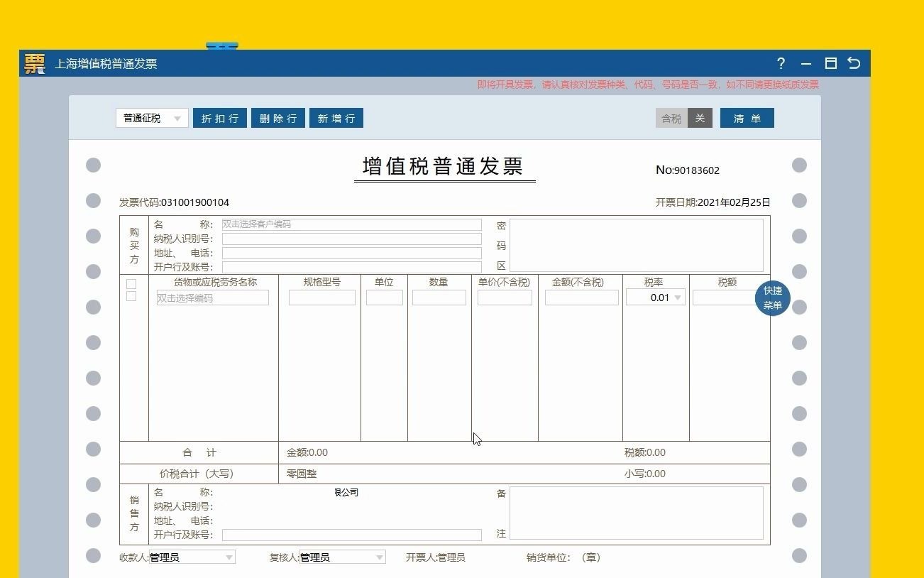Click the 单价(不含税) input field
This screenshot has height=578, width=924.
coord(505,298)
